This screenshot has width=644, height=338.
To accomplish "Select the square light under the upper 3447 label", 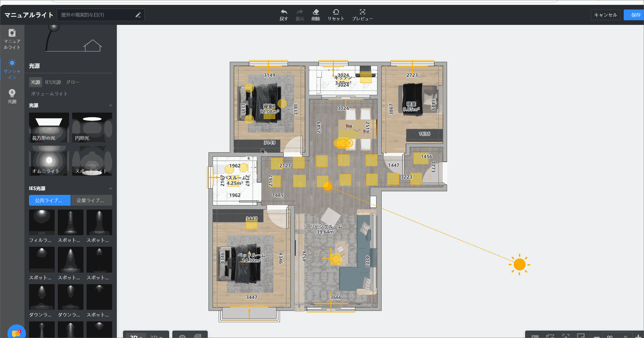I will (x=252, y=223).
